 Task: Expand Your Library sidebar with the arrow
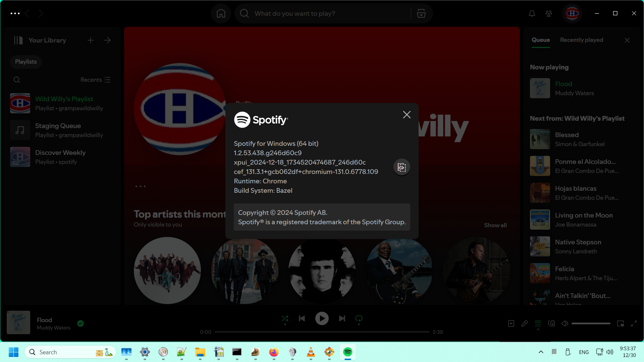click(107, 40)
